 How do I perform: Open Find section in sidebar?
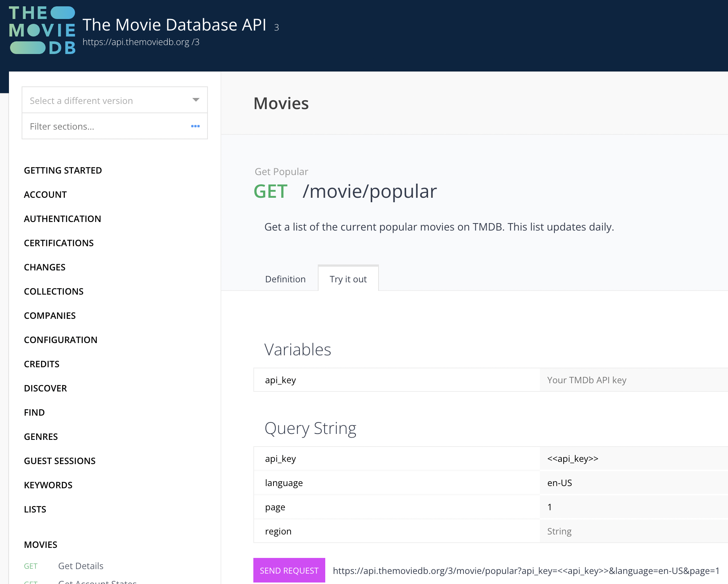click(x=34, y=412)
